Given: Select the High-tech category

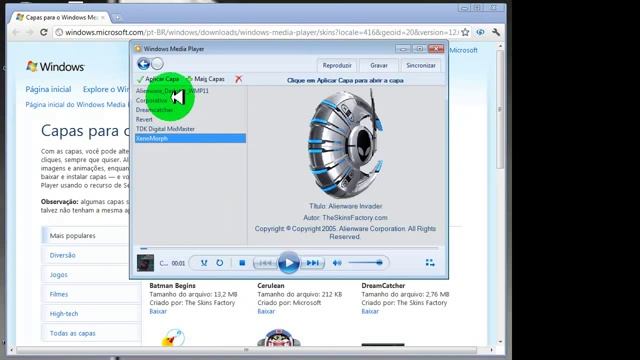Looking at the screenshot, I should point(64,313).
